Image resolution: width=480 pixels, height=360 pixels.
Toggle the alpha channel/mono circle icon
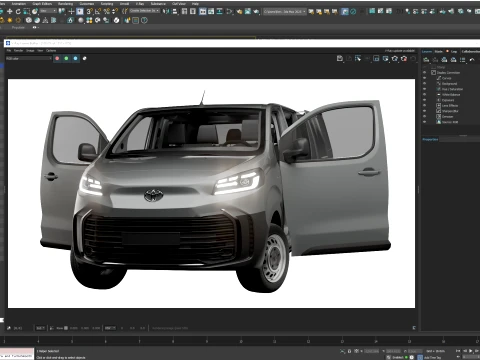85,58
